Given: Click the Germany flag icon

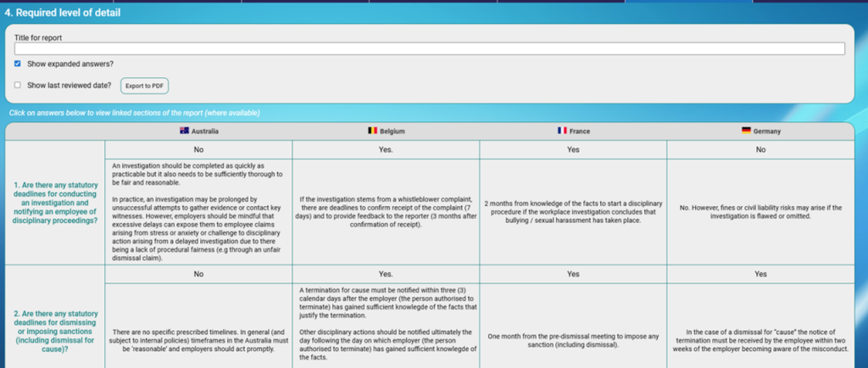Looking at the screenshot, I should click(x=746, y=131).
